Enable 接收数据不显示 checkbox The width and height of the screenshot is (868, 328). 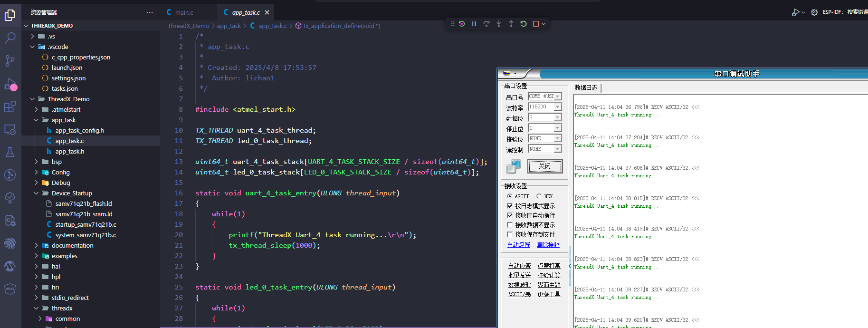pos(510,225)
